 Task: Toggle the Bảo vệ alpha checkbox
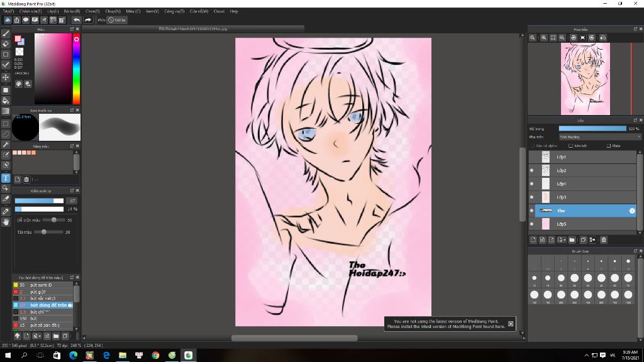(533, 146)
